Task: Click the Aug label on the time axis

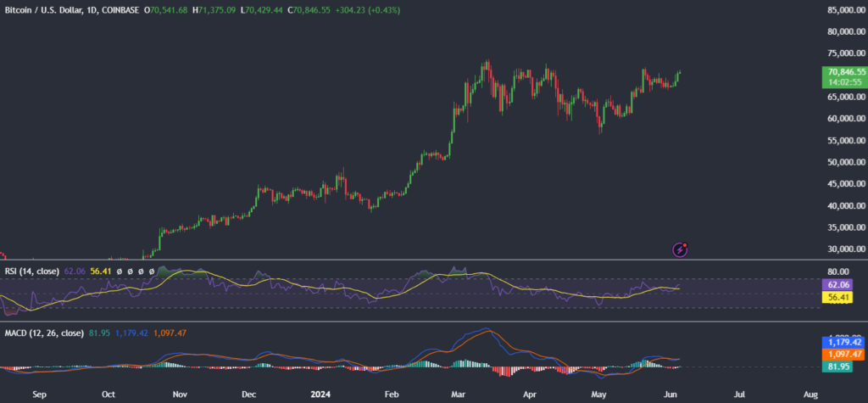Action: click(x=810, y=395)
